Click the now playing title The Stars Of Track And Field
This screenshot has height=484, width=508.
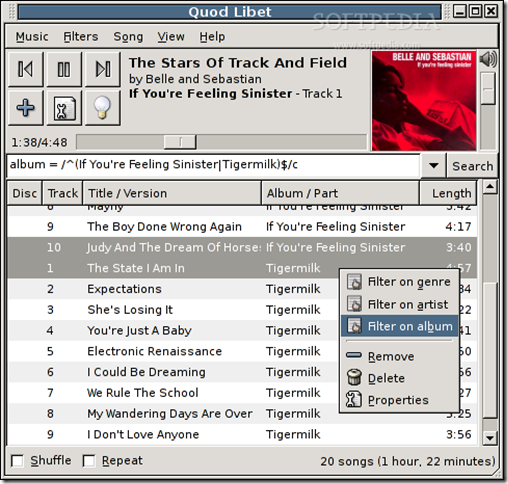(238, 63)
